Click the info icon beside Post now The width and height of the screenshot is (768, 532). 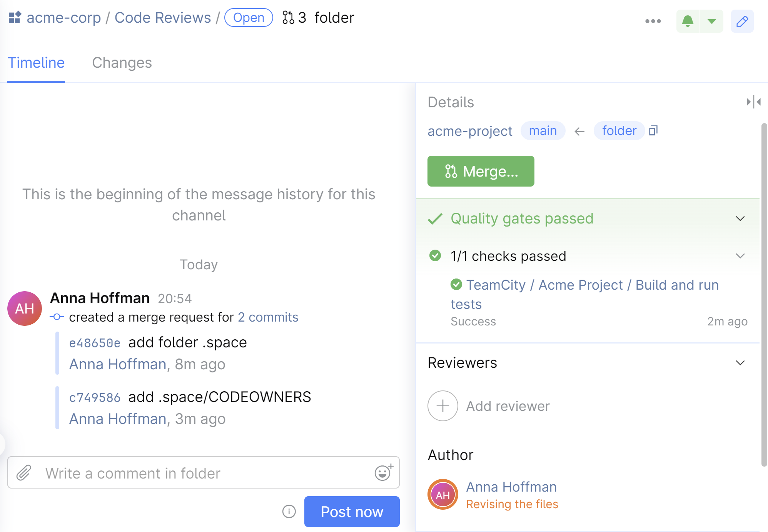click(289, 511)
